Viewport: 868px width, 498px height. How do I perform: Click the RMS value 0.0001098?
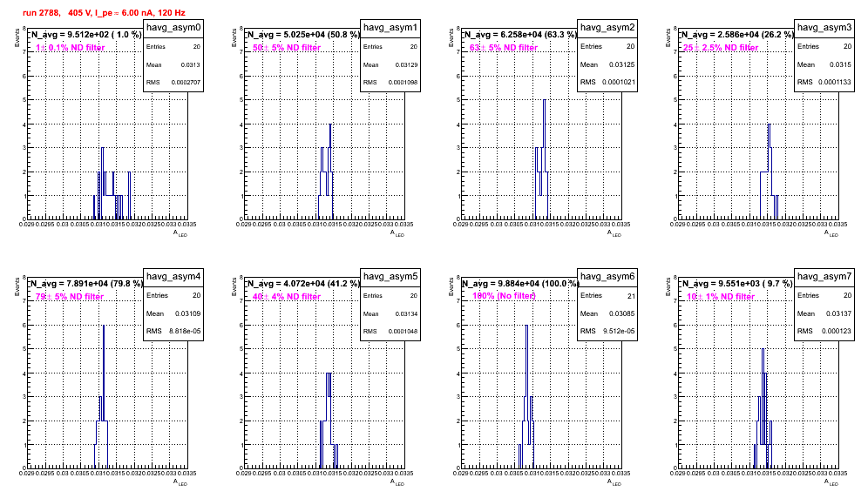click(403, 83)
